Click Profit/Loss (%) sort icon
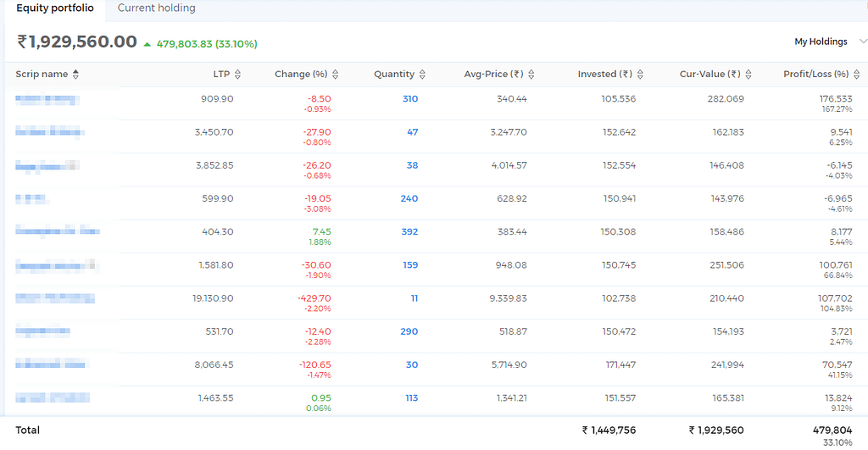The image size is (868, 450). click(857, 75)
